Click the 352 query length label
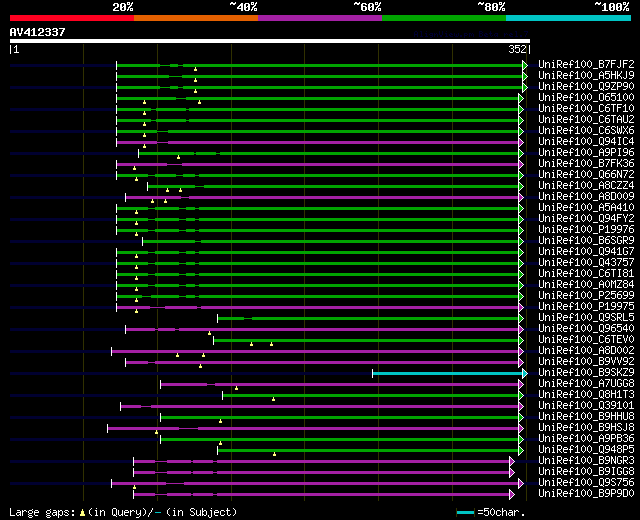The width and height of the screenshot is (640, 520). pos(517,49)
